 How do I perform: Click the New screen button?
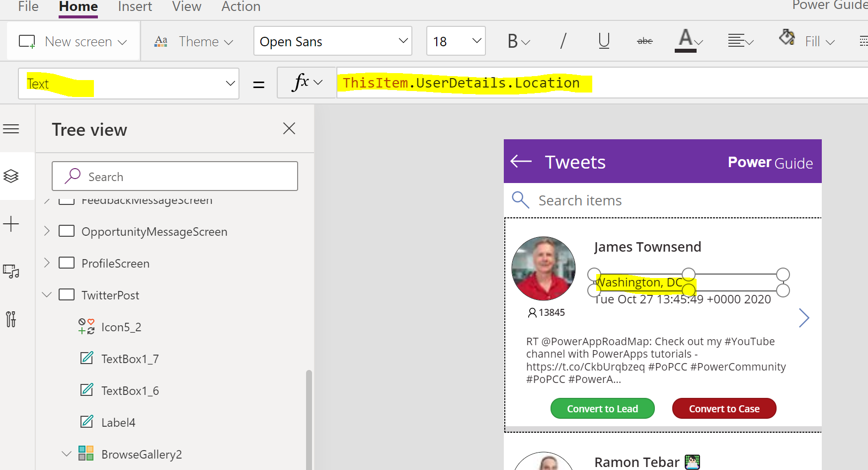[x=73, y=41]
